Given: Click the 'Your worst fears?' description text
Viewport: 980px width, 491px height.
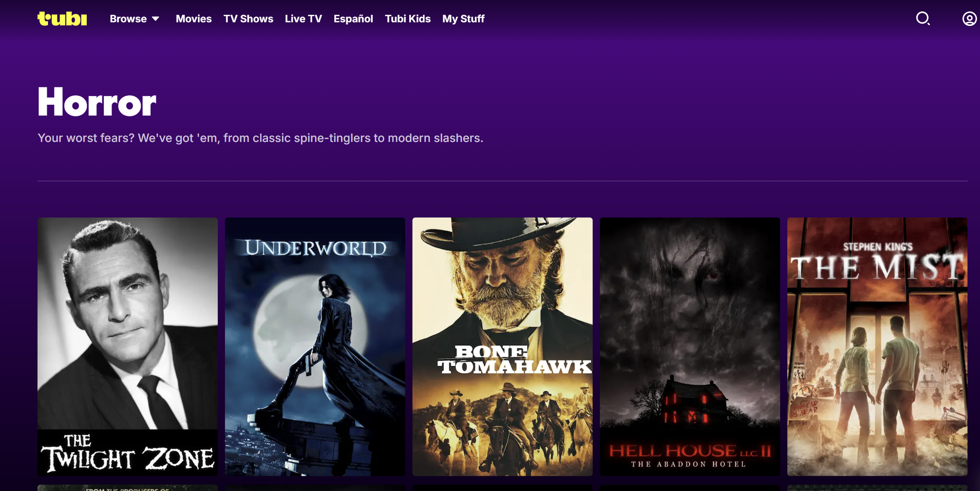Looking at the screenshot, I should pos(260,138).
